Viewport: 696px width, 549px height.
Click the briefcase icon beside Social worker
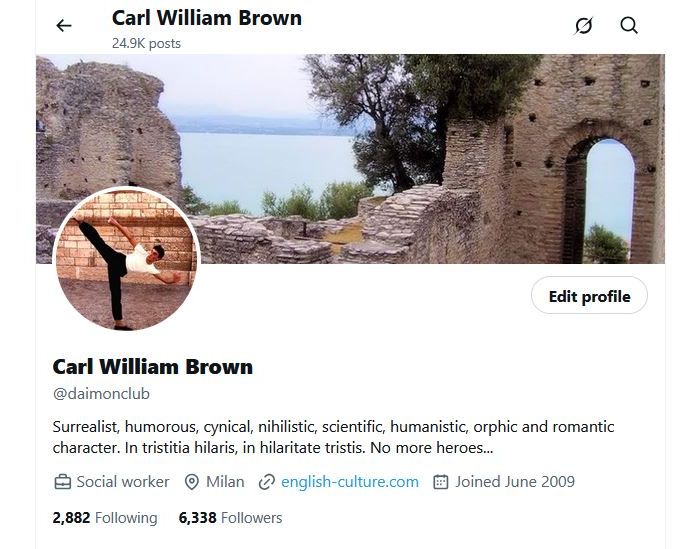pos(63,482)
